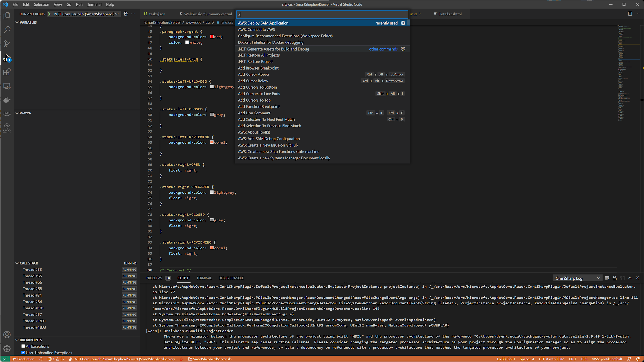
Task: Open the Details.cshtml editor tab
Action: (450, 14)
